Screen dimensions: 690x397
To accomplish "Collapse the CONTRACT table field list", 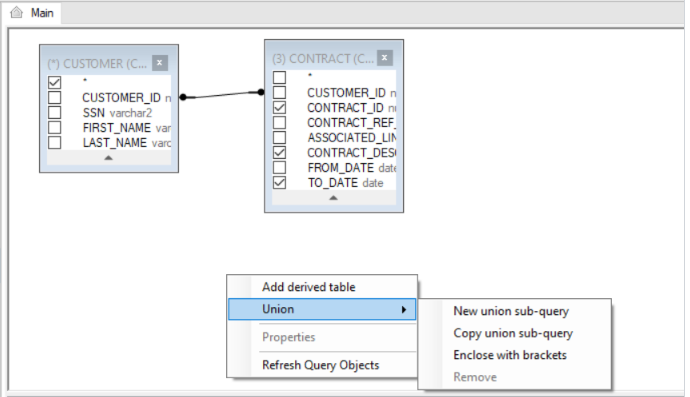I will tap(334, 198).
